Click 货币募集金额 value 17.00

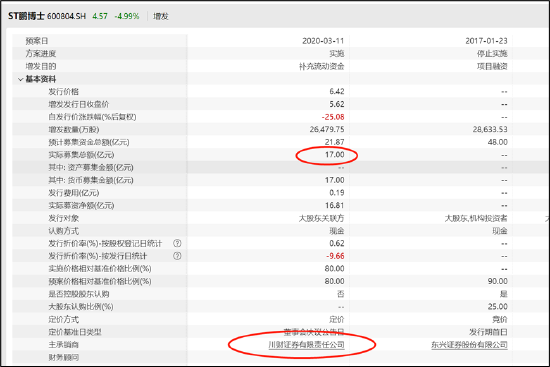coord(335,180)
